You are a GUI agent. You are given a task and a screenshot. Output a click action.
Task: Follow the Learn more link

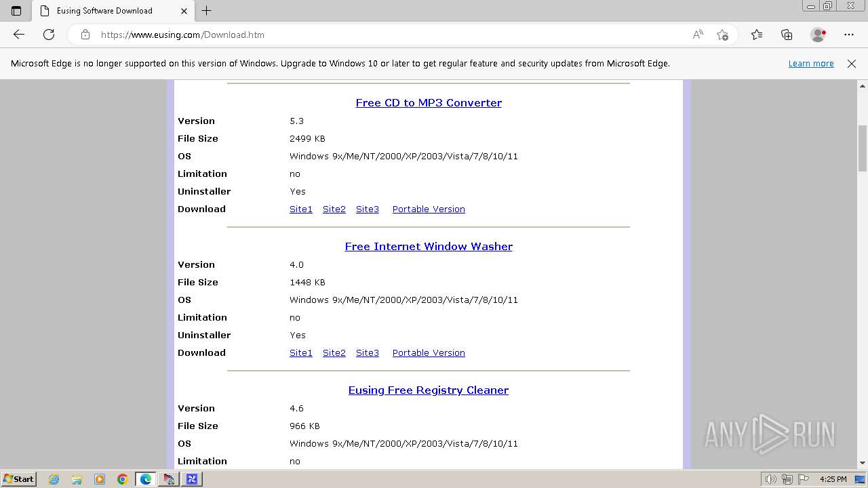coord(811,64)
